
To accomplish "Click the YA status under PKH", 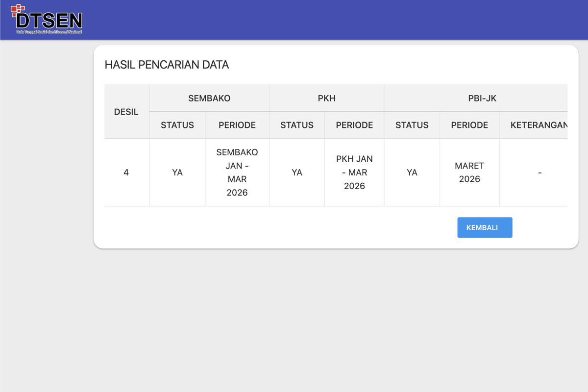I will click(297, 172).
